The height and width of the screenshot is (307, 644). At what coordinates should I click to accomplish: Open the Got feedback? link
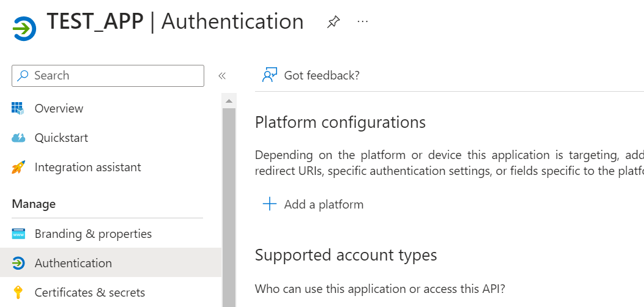(x=322, y=75)
